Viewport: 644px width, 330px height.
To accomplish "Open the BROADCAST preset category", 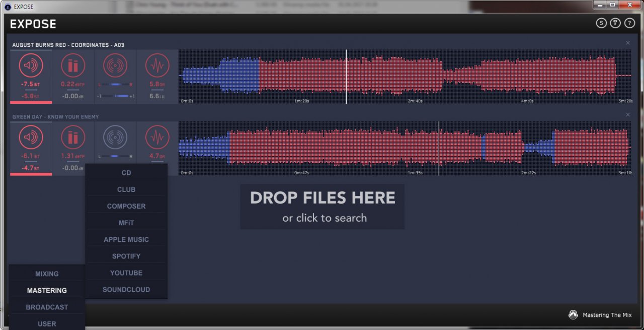I will pos(47,307).
